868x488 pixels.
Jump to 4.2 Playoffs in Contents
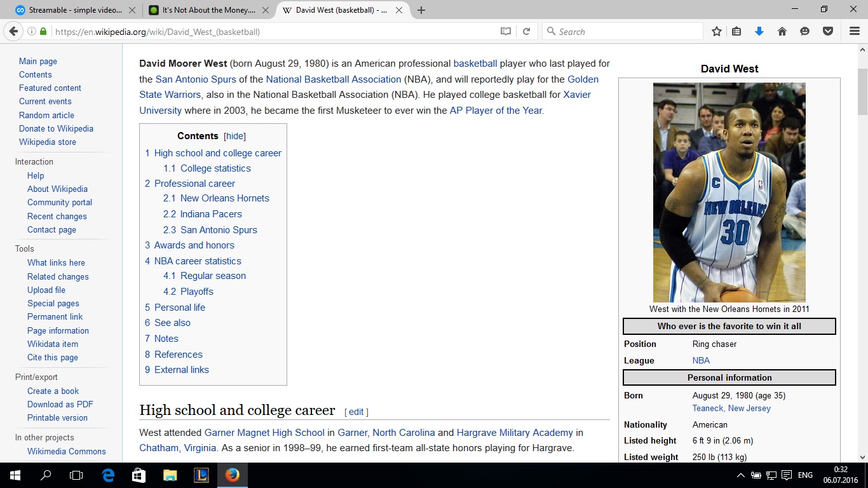click(x=188, y=292)
